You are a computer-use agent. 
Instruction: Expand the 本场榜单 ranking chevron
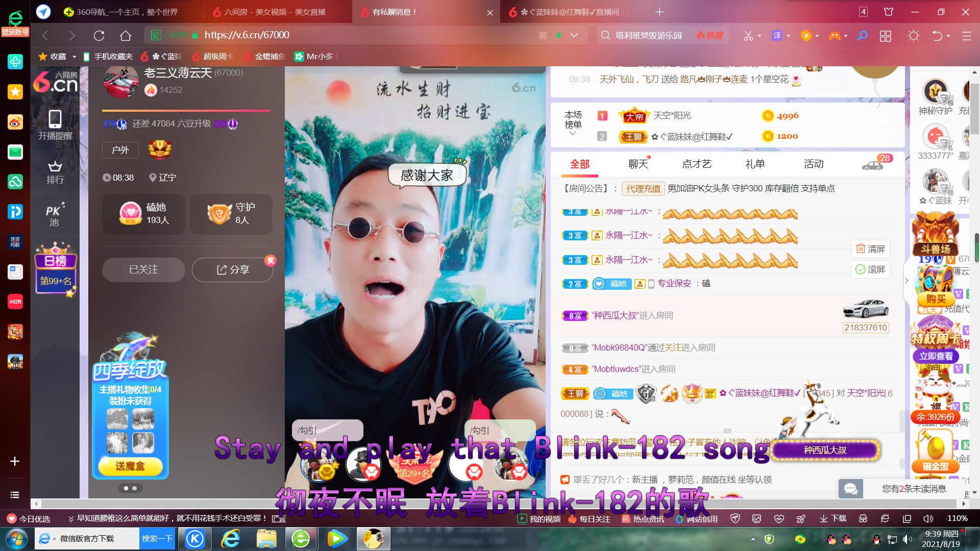pyautogui.click(x=573, y=133)
